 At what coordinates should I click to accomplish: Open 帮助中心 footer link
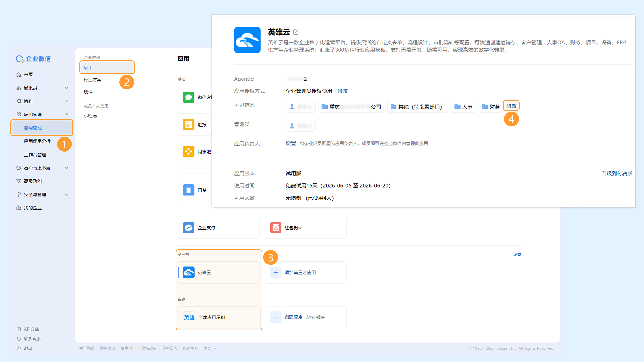[x=191, y=348]
